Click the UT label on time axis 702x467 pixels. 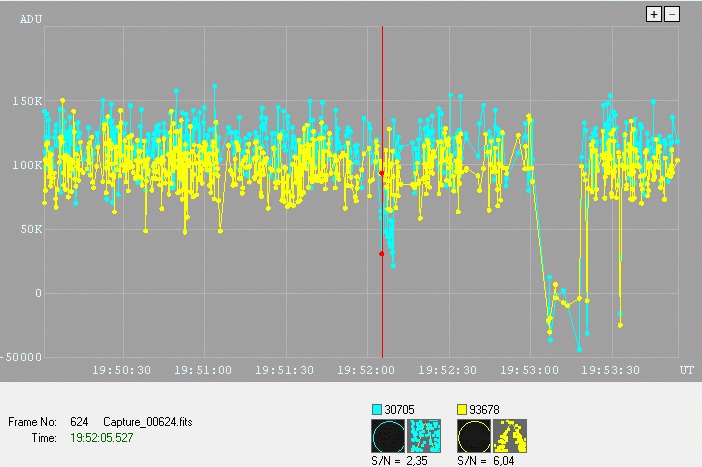687,370
